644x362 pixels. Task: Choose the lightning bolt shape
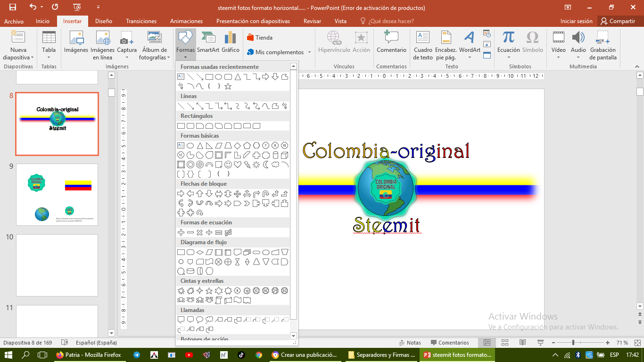pos(247,165)
